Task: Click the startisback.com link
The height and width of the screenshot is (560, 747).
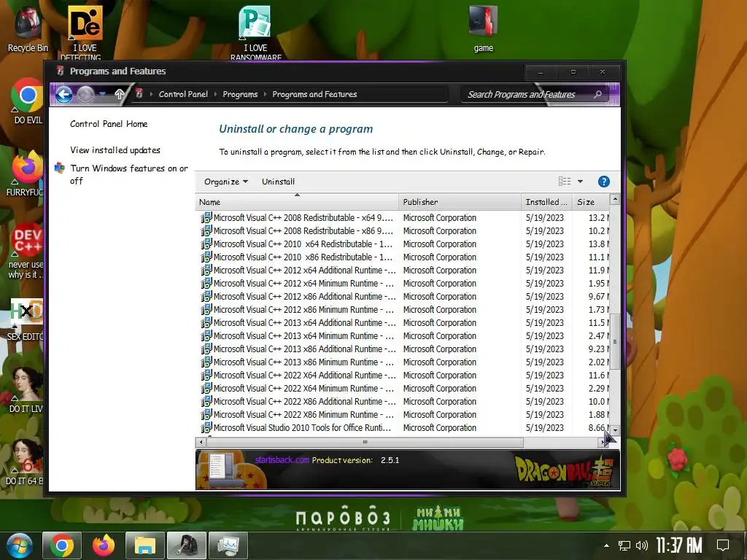Action: pyautogui.click(x=282, y=460)
